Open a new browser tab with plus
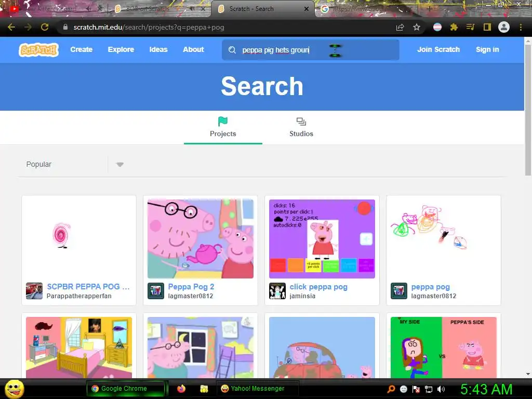Screen dimensions: 532x399 (430, 9)
